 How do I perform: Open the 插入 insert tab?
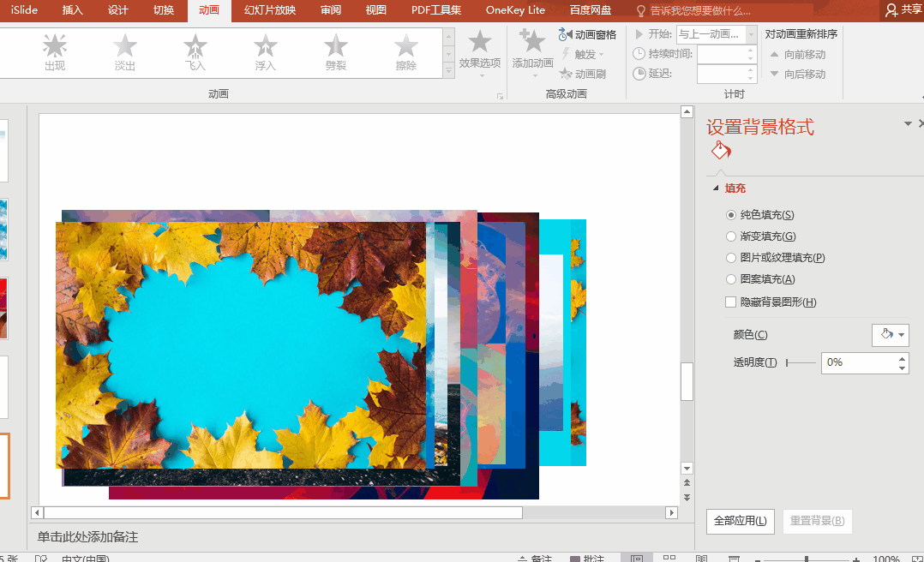coord(72,10)
